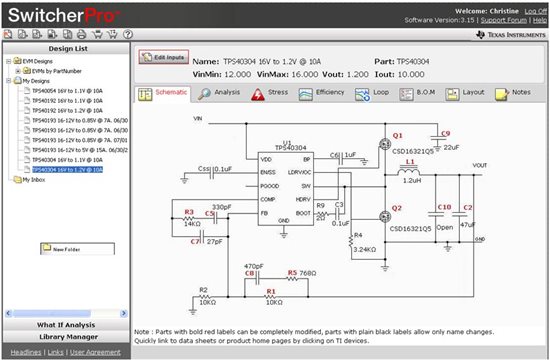The image size is (550, 360).
Task: Open the Support Forum link
Action: tap(504, 20)
